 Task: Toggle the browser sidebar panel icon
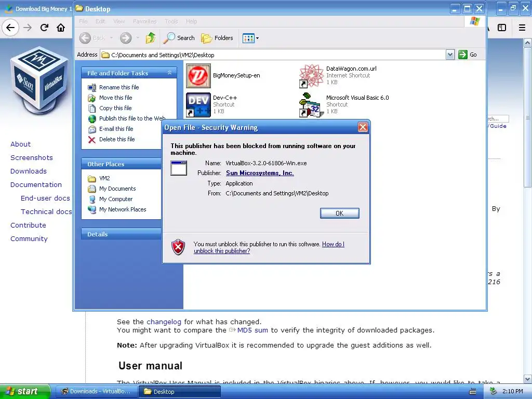coord(502,28)
